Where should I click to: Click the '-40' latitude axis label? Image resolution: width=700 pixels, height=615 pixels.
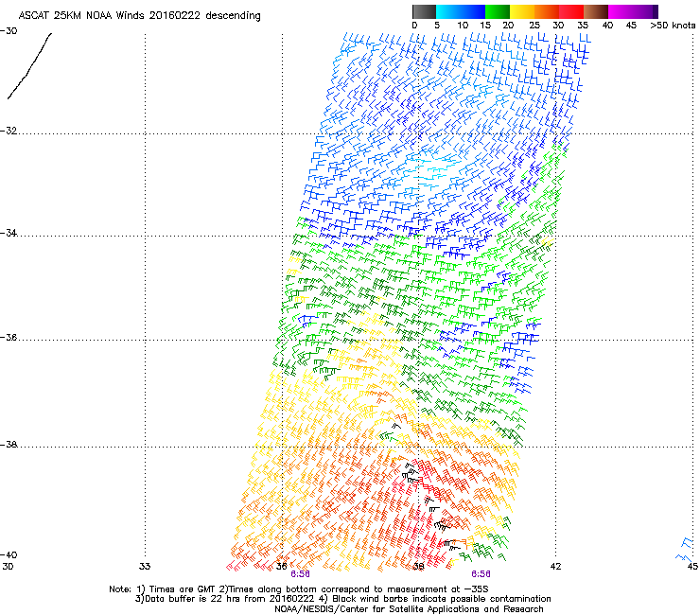pyautogui.click(x=9, y=554)
